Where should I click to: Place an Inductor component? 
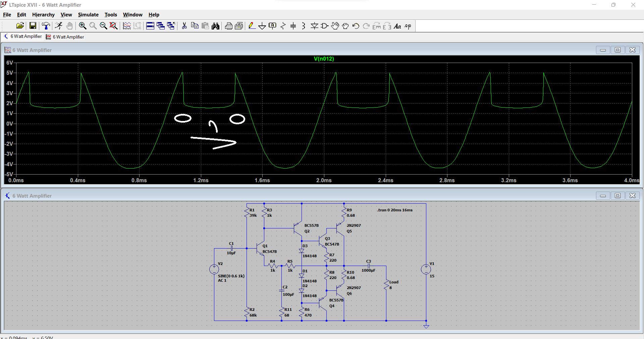click(304, 26)
